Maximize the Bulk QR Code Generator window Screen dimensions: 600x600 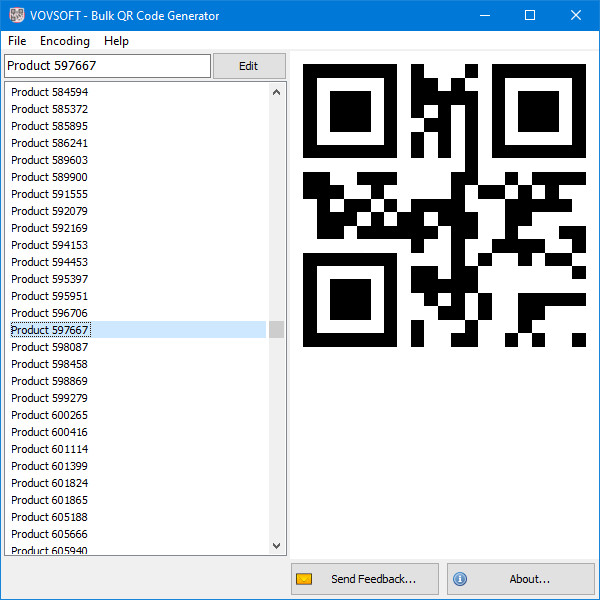[x=530, y=15]
